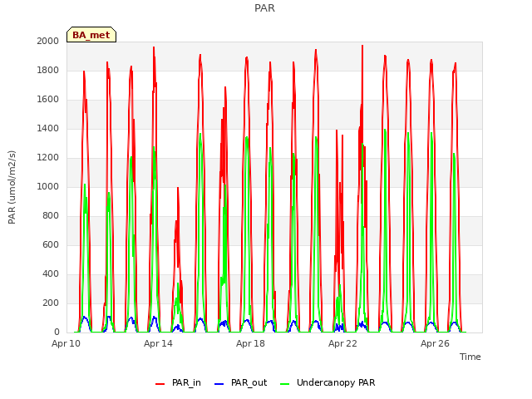Viewport: 532px width, 399px height.
Task: Click the PAR chart title
Action: [x=264, y=7]
